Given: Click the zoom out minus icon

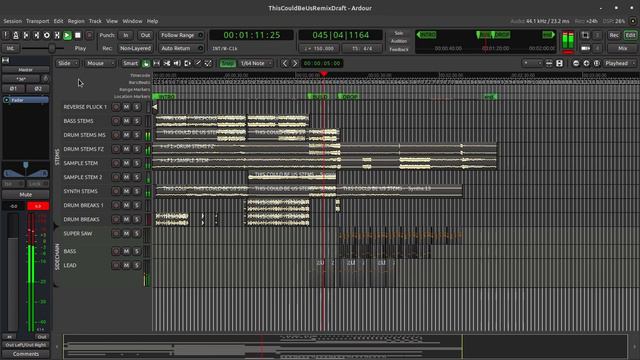Looking at the screenshot, I should tap(576, 63).
